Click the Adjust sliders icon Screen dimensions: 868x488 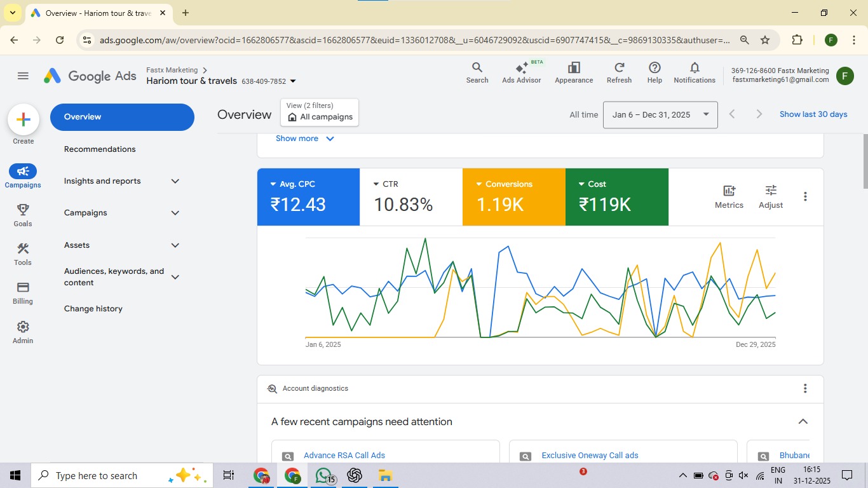pos(771,191)
